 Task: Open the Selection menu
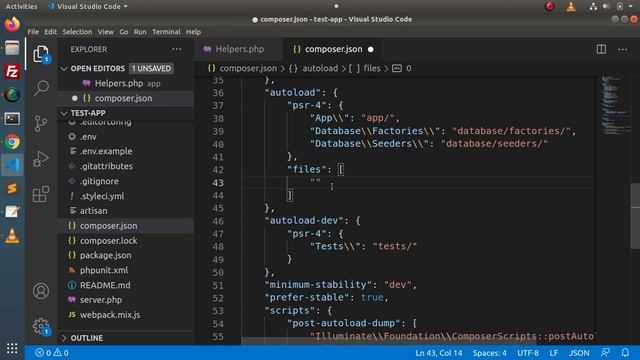pos(77,32)
